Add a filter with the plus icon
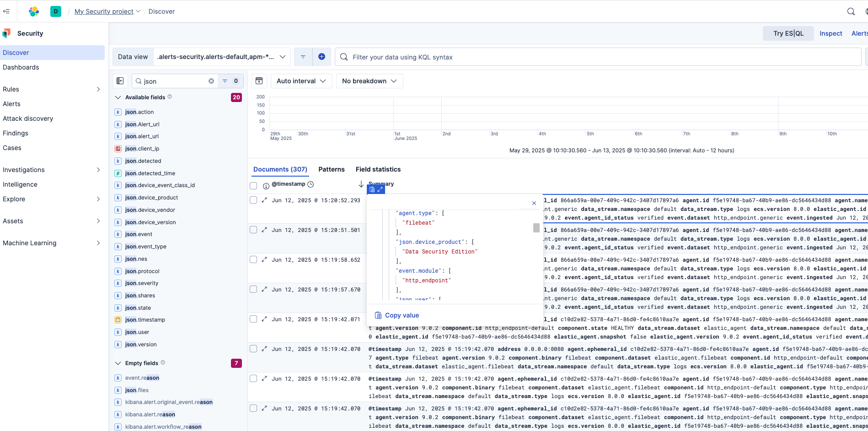Screen dimensions: 868x431 tap(321, 57)
